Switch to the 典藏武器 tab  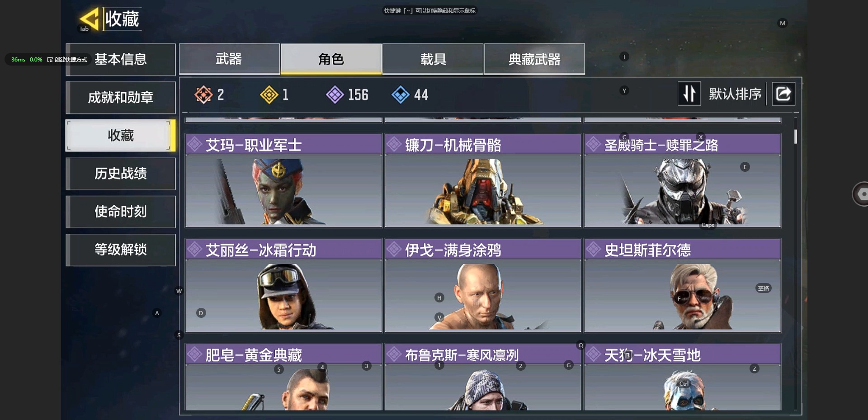click(534, 59)
